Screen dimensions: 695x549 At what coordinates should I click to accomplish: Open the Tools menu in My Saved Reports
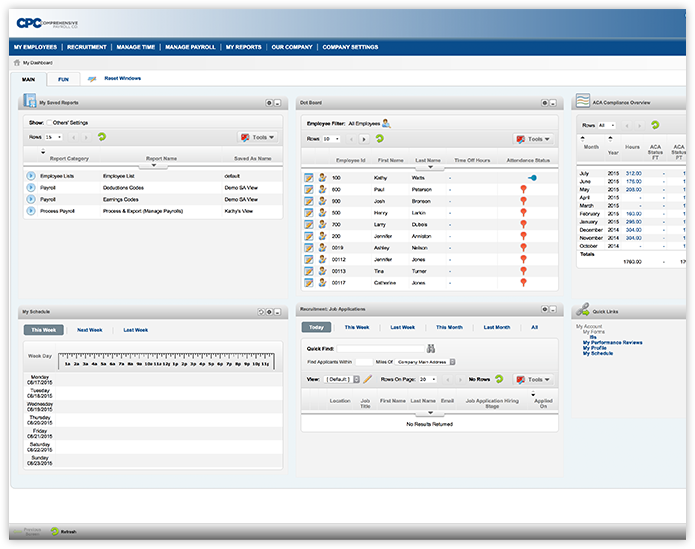point(258,137)
